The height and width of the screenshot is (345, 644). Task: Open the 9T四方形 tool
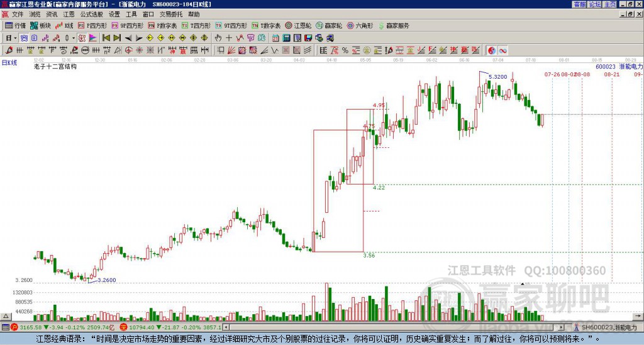231,25
